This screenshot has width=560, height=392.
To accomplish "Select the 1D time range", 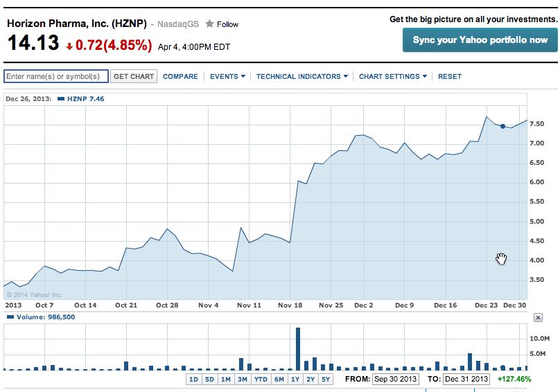I will (193, 379).
